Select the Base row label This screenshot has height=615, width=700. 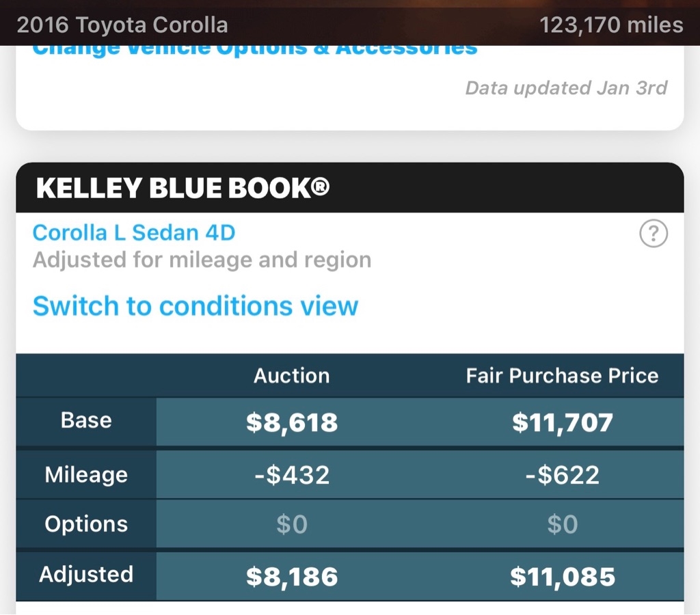[x=86, y=420]
